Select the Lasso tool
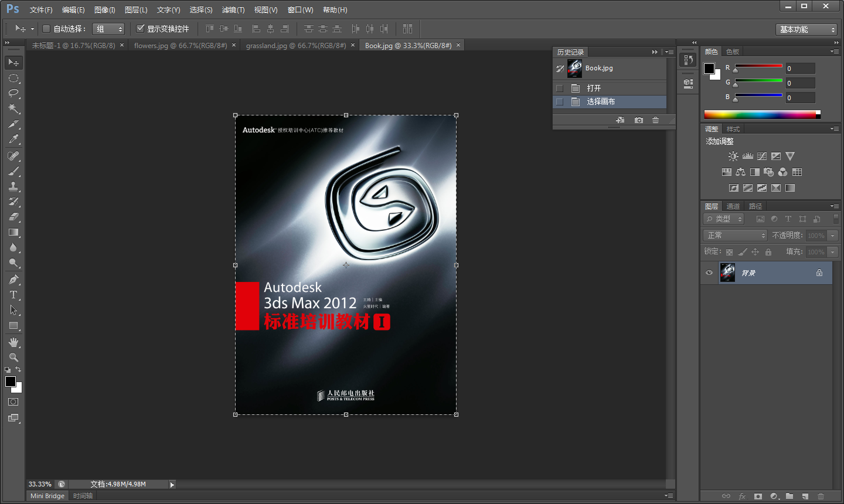844x504 pixels. pos(13,93)
